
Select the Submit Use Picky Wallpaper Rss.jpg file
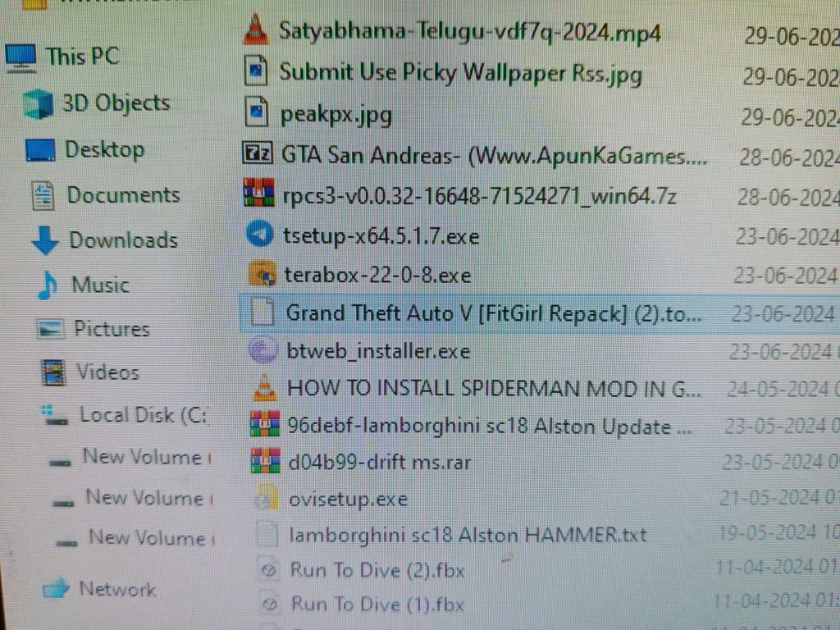(x=459, y=72)
